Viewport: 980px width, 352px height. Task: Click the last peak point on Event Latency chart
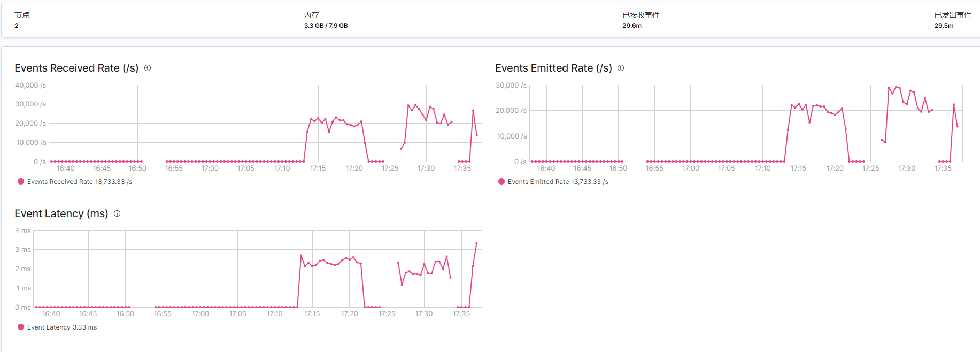(476, 243)
